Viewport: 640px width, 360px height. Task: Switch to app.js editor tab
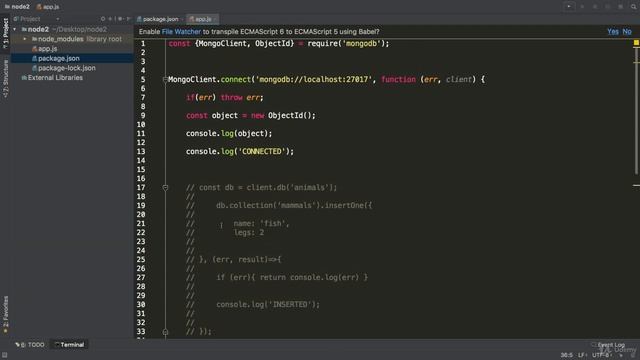click(x=202, y=19)
